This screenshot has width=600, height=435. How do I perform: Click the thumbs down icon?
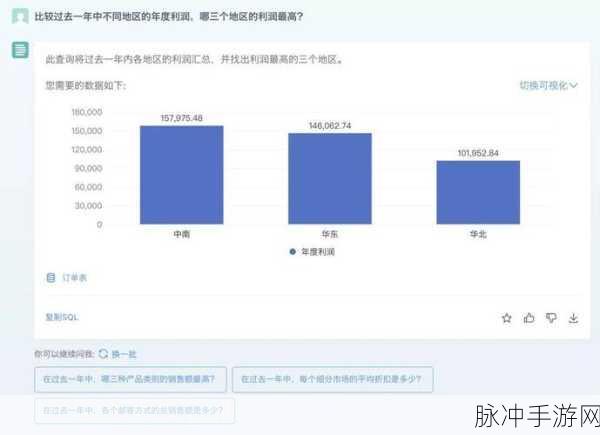tap(551, 318)
